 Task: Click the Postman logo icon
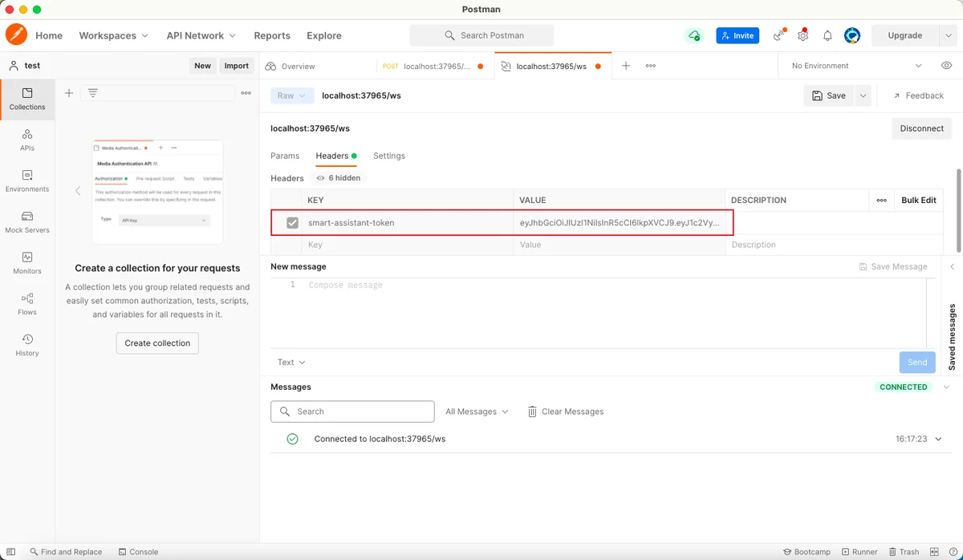[16, 35]
